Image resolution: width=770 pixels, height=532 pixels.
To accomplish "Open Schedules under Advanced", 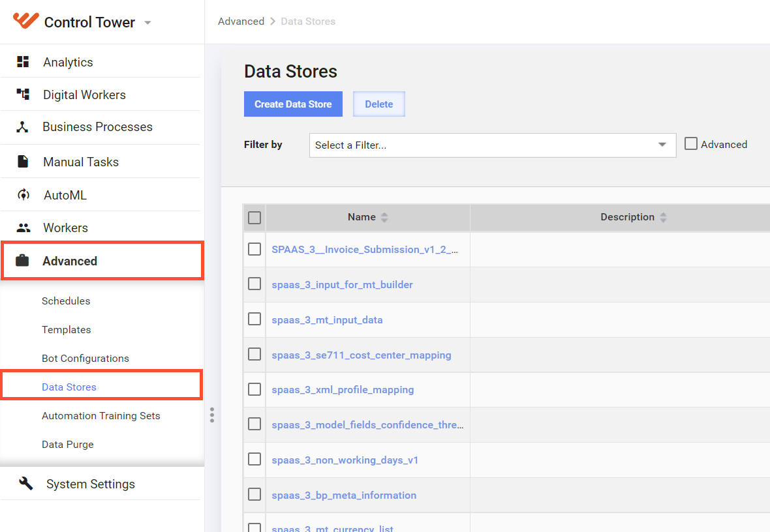I will [x=66, y=301].
